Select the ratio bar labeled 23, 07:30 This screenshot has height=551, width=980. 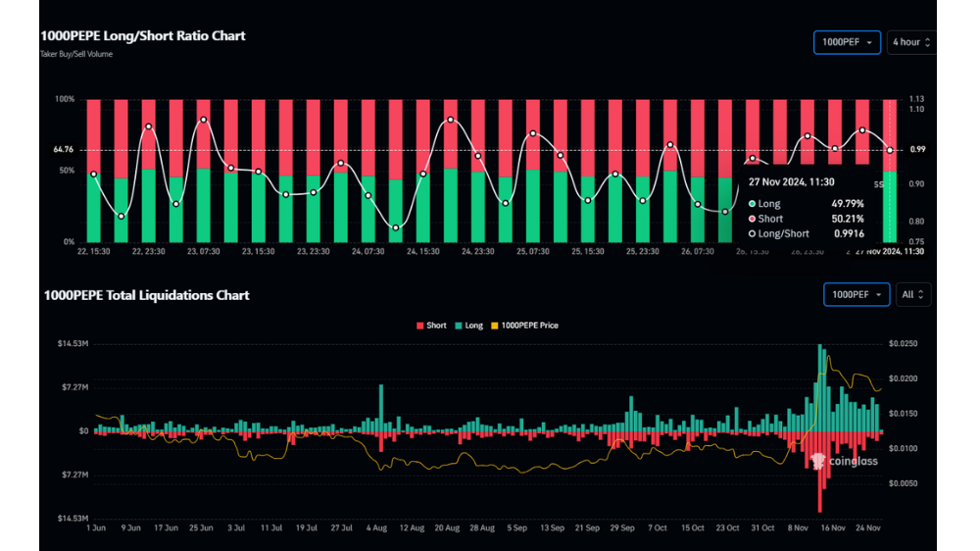pos(203,171)
